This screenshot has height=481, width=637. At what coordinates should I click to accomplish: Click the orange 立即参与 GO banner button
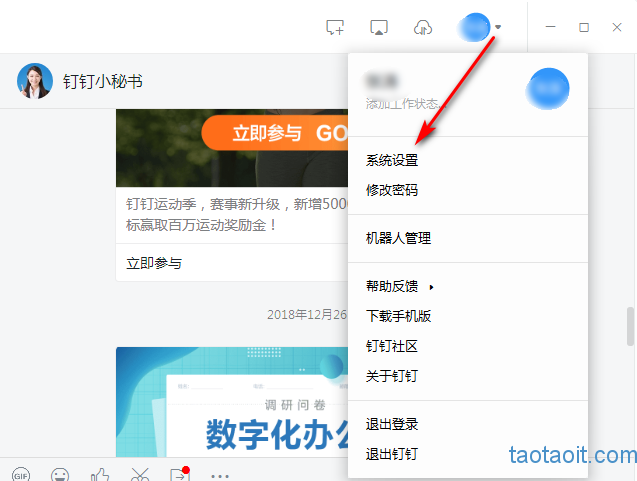pos(275,133)
